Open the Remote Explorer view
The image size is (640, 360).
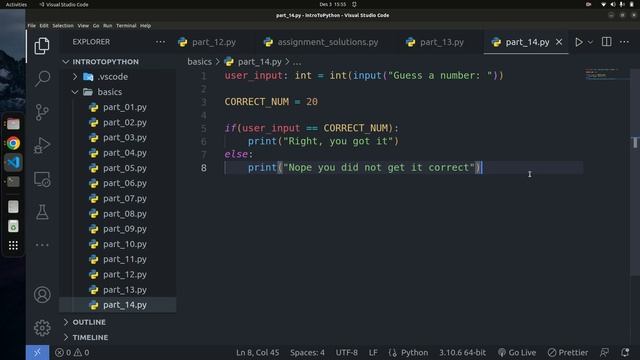(x=42, y=179)
